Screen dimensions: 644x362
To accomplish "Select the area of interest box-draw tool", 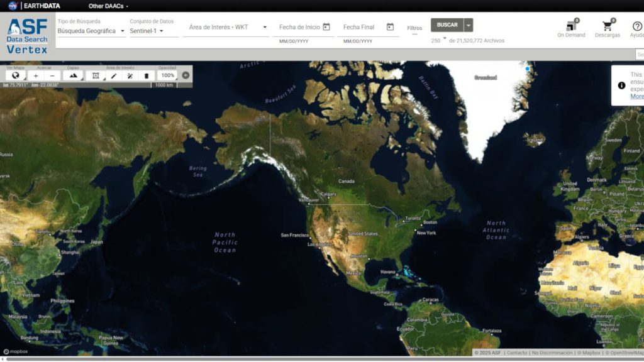I will coord(96,75).
